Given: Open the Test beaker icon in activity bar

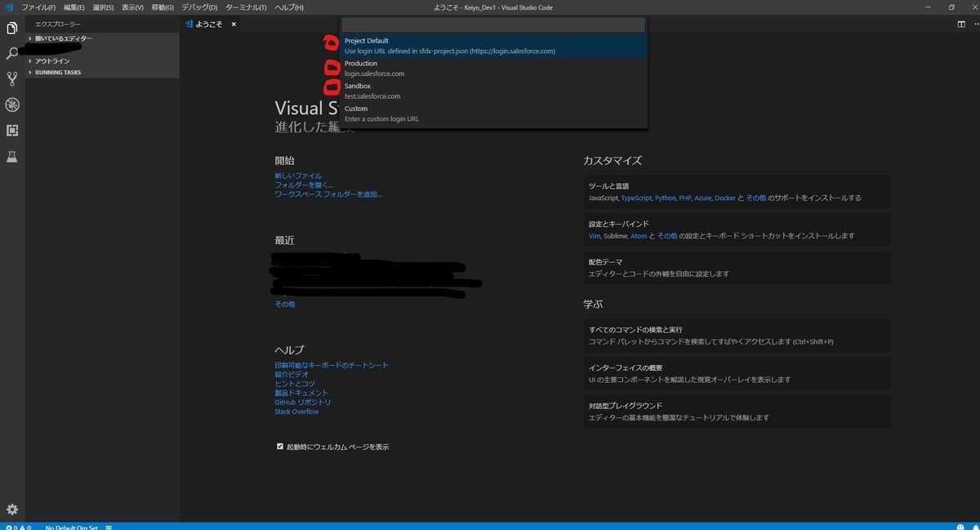Looking at the screenshot, I should [x=12, y=156].
